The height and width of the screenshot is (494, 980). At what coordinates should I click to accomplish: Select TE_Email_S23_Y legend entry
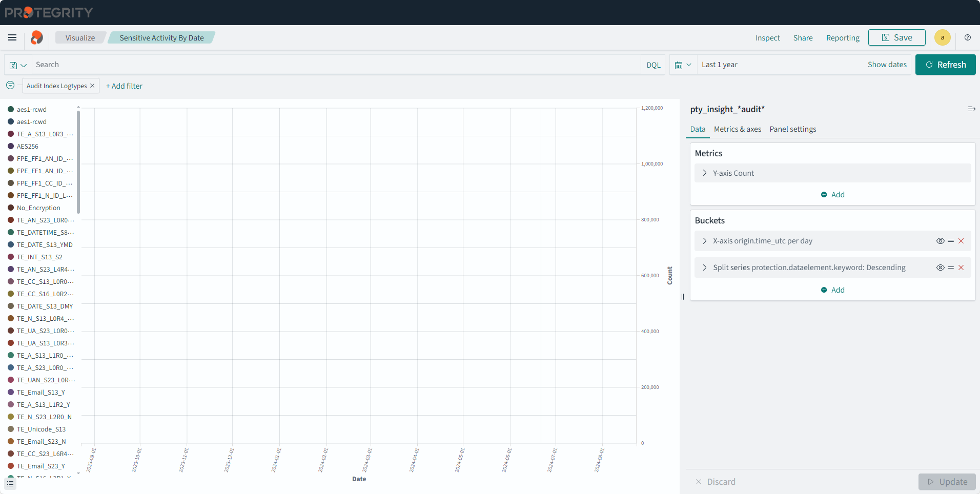[40, 466]
